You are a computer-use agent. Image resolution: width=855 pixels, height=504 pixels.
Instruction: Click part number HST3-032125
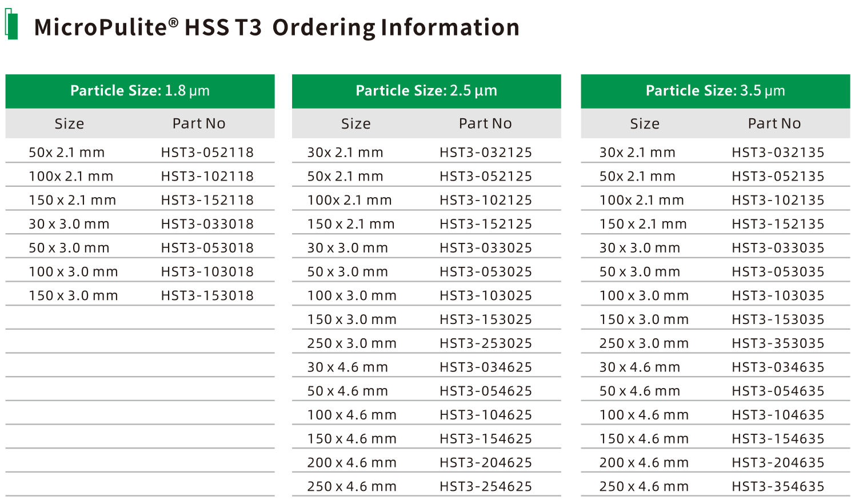click(x=486, y=153)
